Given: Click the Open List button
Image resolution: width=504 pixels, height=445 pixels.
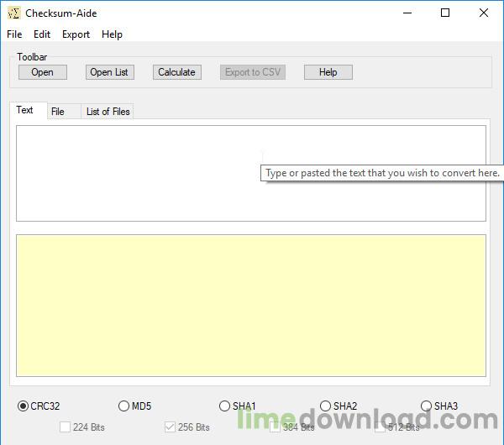Looking at the screenshot, I should click(x=109, y=72).
